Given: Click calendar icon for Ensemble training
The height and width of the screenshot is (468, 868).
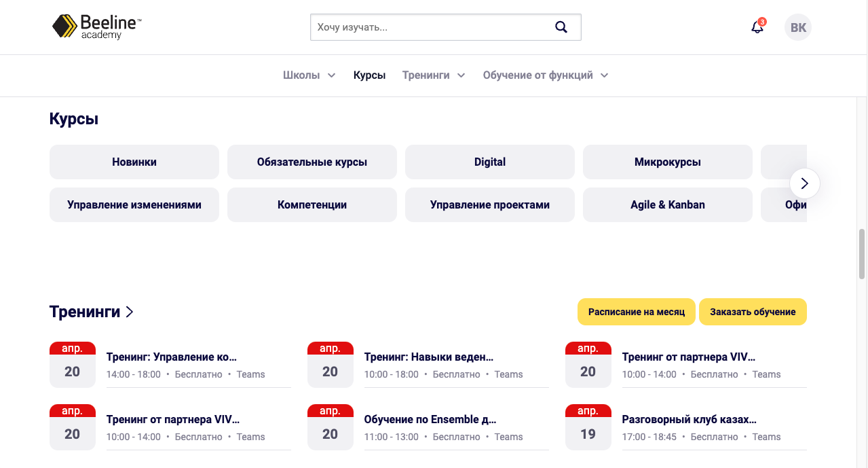Looking at the screenshot, I should pos(330,427).
